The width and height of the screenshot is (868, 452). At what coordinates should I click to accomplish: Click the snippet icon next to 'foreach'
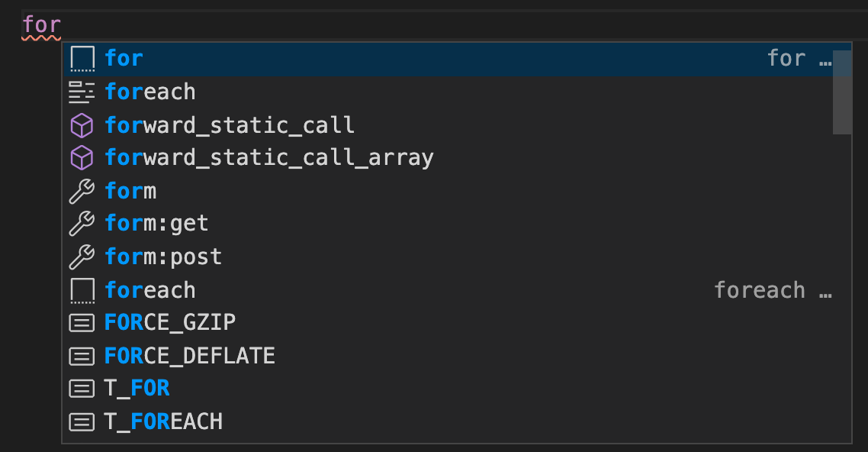(82, 91)
